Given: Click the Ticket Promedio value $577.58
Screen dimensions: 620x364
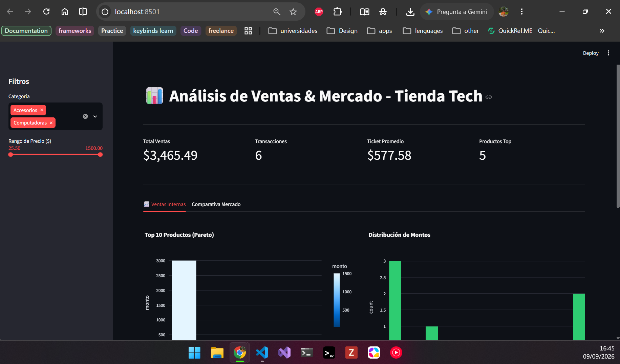Looking at the screenshot, I should 389,155.
